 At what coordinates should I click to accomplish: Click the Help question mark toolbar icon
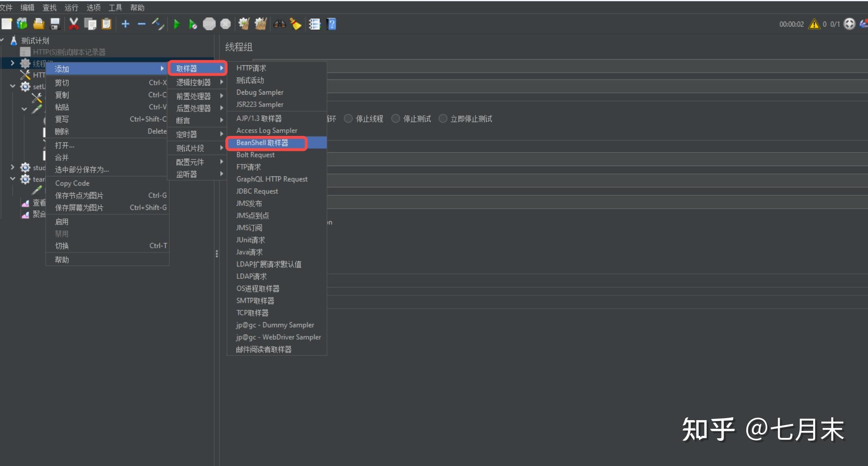[x=331, y=24]
